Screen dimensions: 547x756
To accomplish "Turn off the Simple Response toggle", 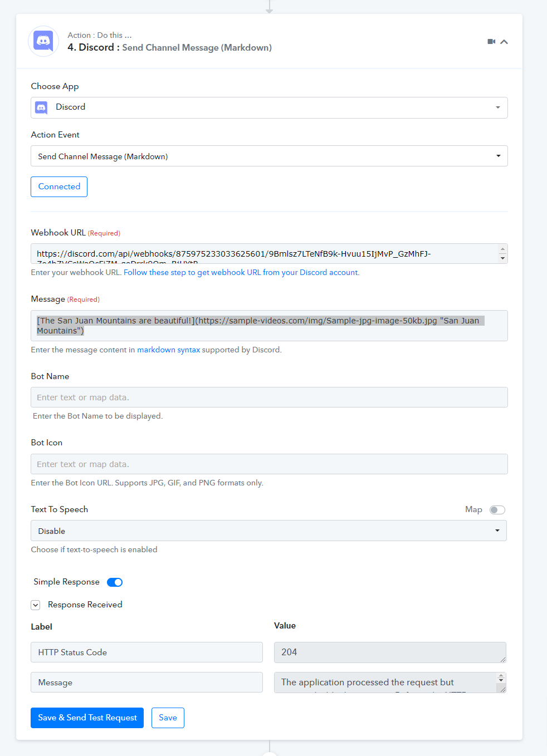I will coord(115,582).
